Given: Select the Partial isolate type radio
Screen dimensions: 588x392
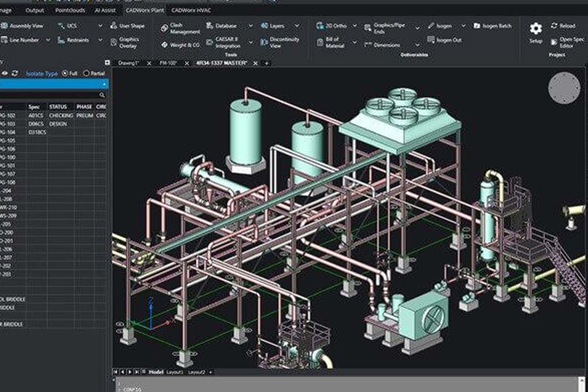Looking at the screenshot, I should (x=86, y=73).
